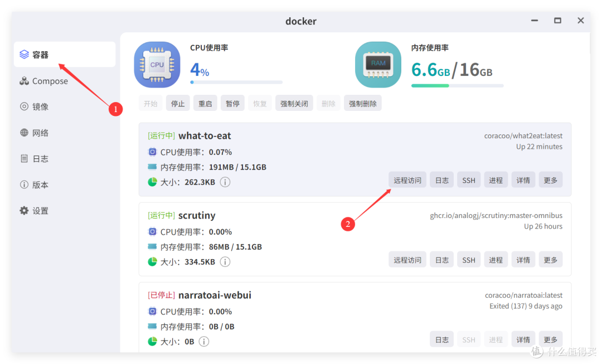Click what-to-eat memory usage icon
Viewport: 602px width, 364px height.
click(x=152, y=167)
